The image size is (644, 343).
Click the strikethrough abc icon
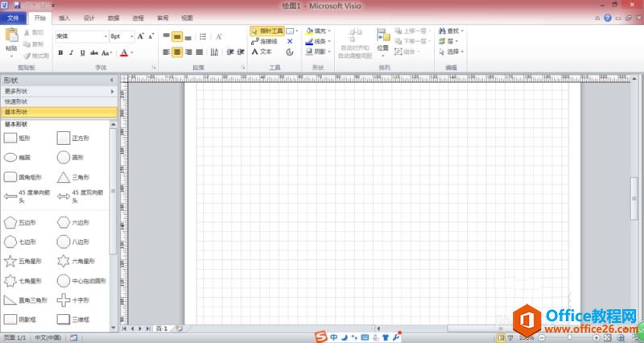coord(94,52)
